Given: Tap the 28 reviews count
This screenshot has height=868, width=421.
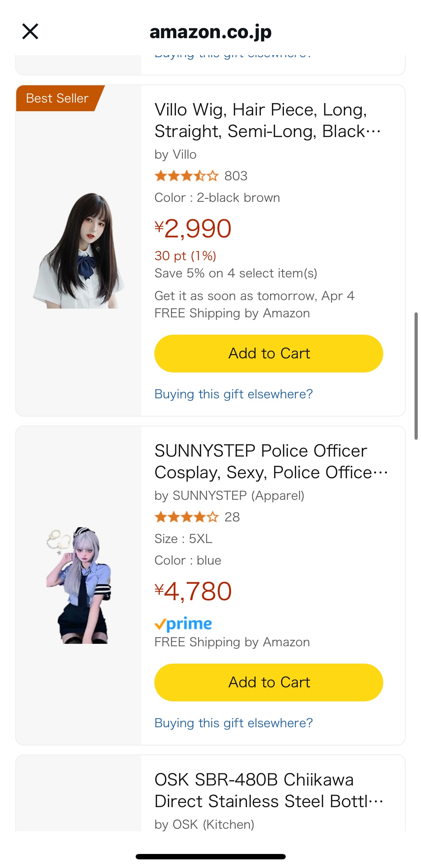Looking at the screenshot, I should (232, 517).
